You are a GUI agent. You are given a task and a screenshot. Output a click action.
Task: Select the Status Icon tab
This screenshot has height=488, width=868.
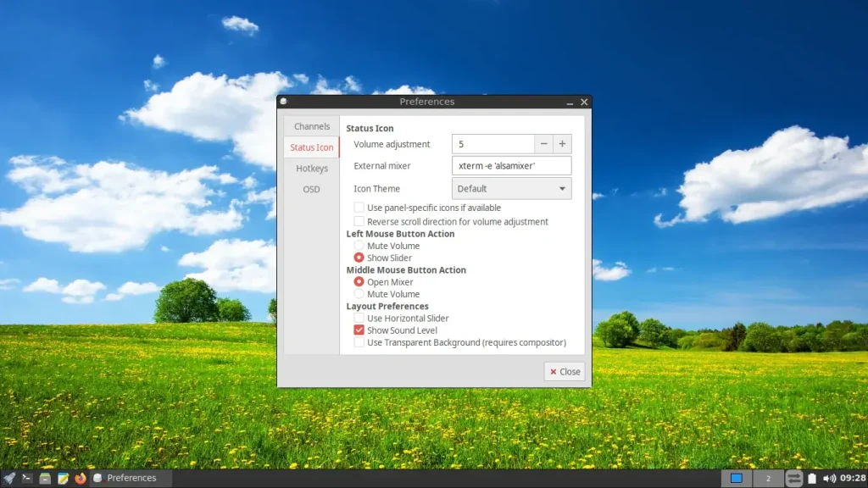(312, 147)
